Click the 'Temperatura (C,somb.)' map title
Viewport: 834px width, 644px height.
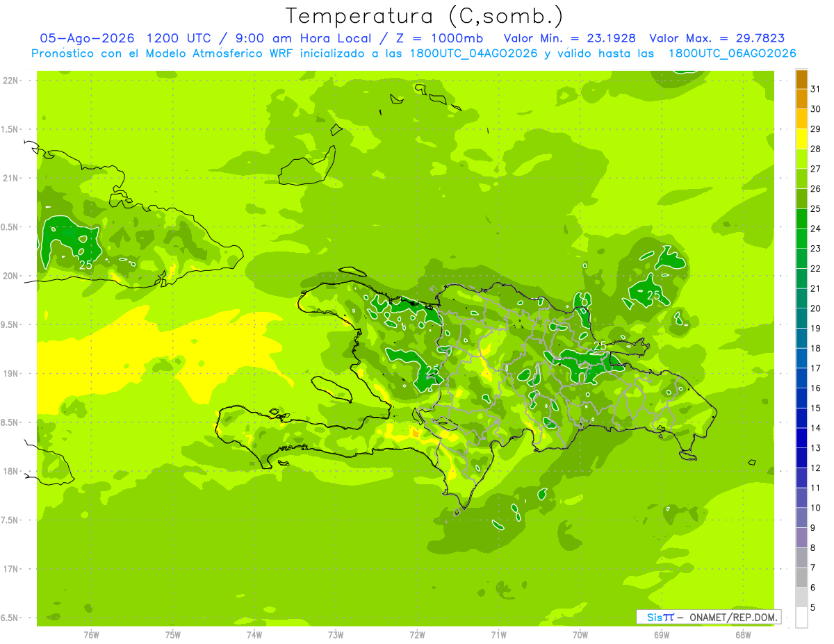(424, 17)
